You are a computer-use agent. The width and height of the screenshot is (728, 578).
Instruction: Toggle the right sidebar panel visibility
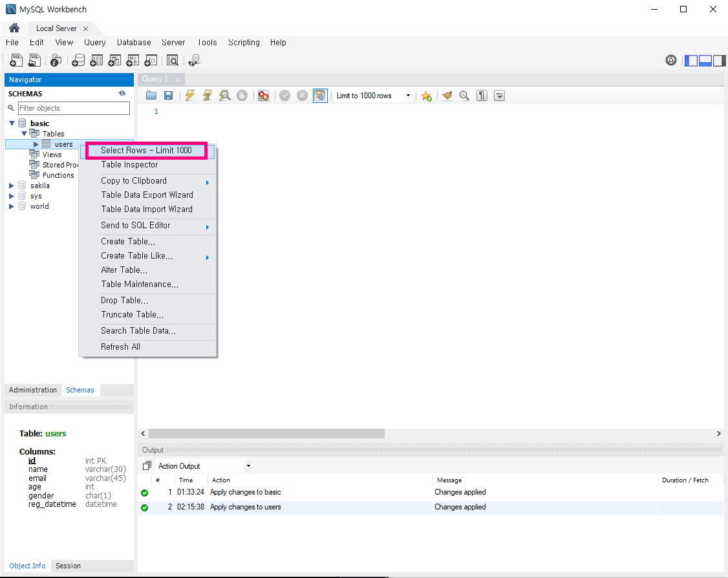pyautogui.click(x=719, y=60)
